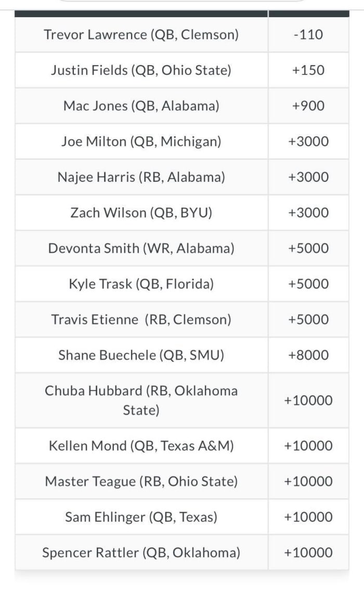Click Spencer Rattler (QB, Oklahoma) name
The image size is (364, 592).
pos(141,552)
